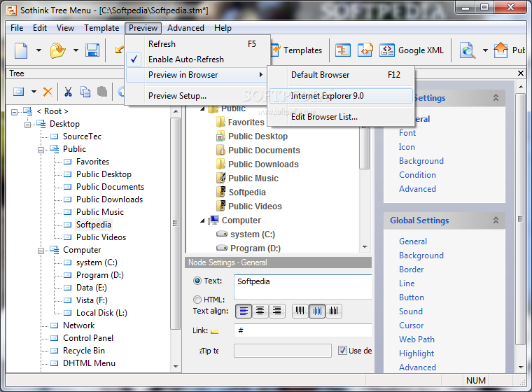Image resolution: width=532 pixels, height=392 pixels.
Task: Collapse Computer triangle in preview pane
Action: pos(202,220)
